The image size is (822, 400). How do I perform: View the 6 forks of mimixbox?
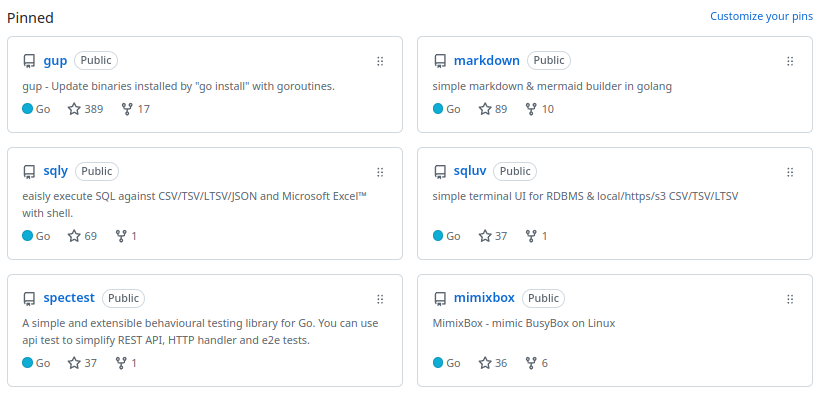click(x=536, y=363)
